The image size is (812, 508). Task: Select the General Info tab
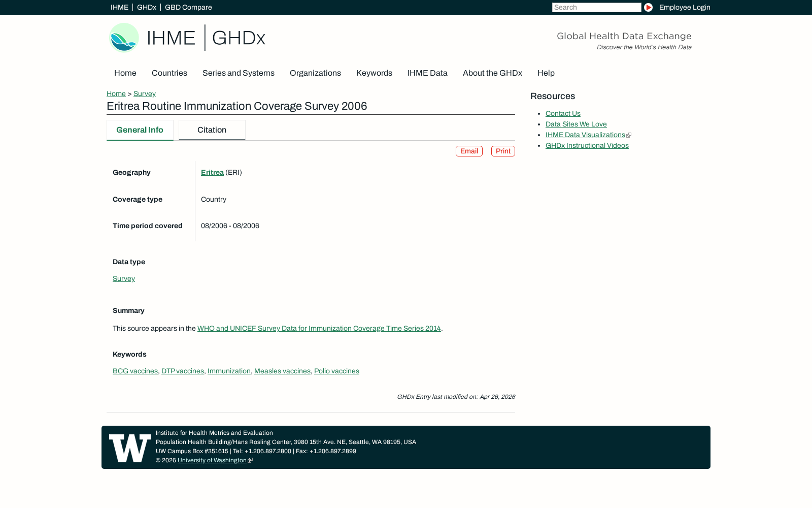click(x=140, y=130)
